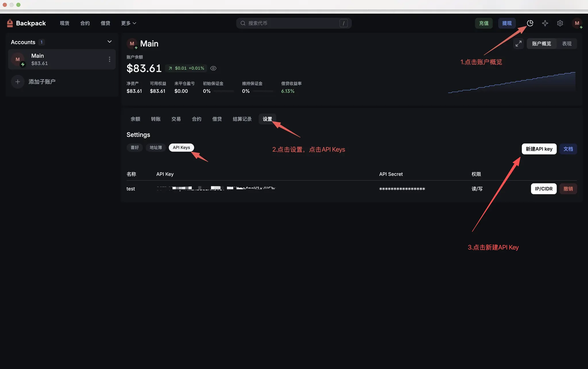
Task: Select the 喜好 settings chip
Action: point(135,148)
